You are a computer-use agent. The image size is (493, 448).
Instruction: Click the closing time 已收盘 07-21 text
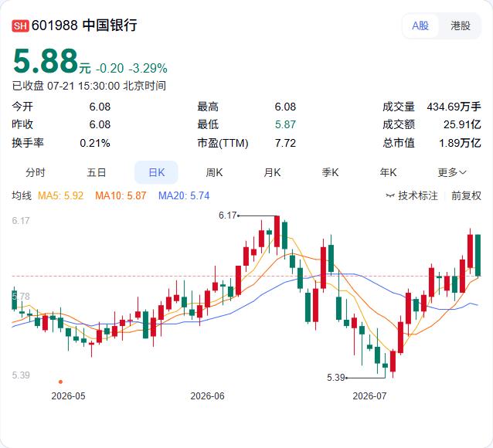[89, 86]
